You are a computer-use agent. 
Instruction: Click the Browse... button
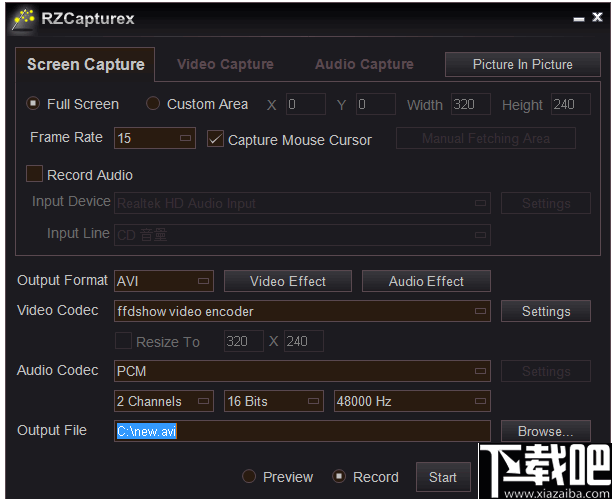pyautogui.click(x=546, y=431)
